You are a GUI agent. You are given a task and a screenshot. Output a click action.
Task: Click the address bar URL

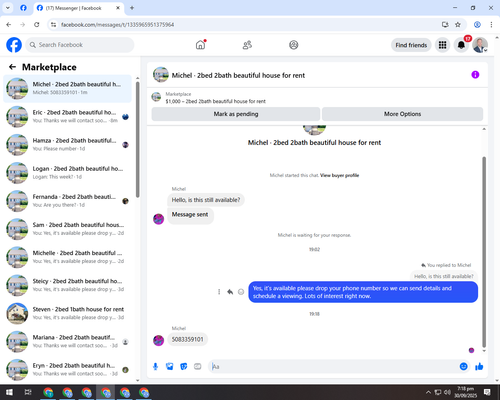pyautogui.click(x=117, y=25)
